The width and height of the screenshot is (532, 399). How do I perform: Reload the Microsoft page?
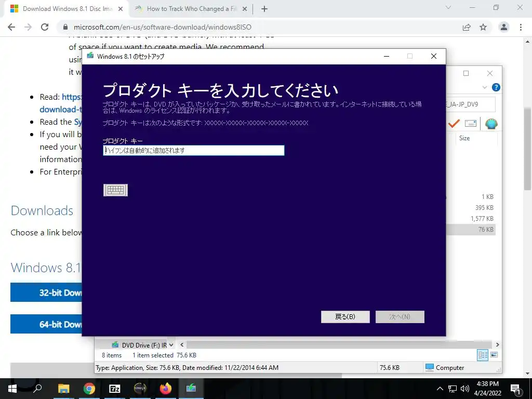click(45, 27)
